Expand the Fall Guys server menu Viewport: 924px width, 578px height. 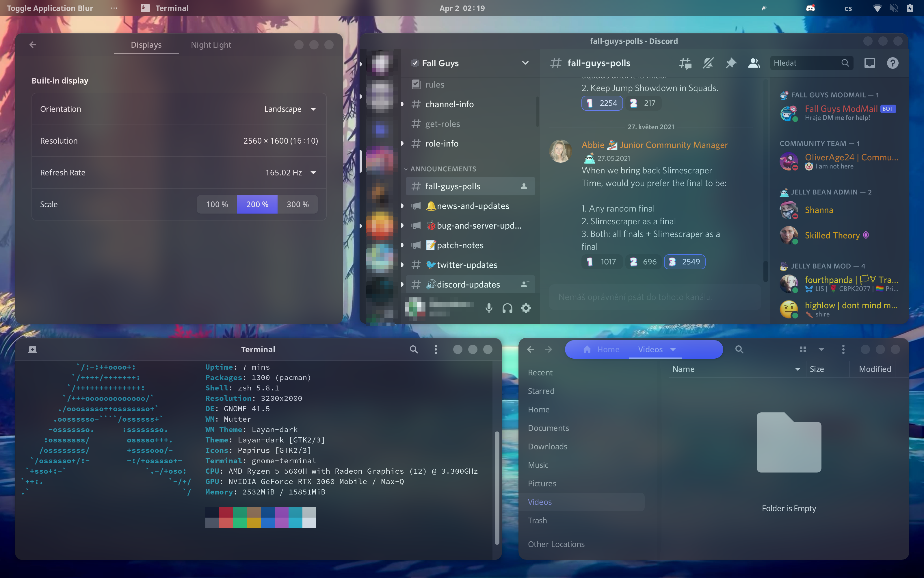[x=525, y=63]
